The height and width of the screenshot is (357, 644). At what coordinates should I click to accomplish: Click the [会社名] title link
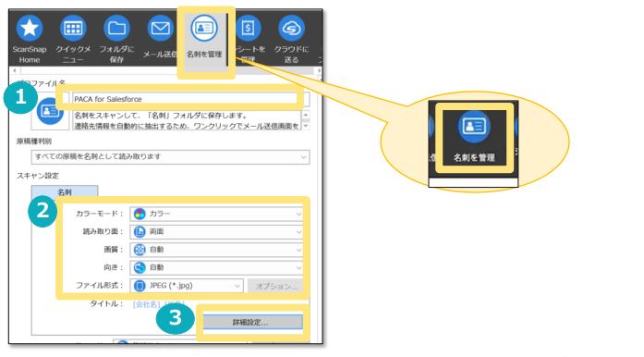[146, 304]
